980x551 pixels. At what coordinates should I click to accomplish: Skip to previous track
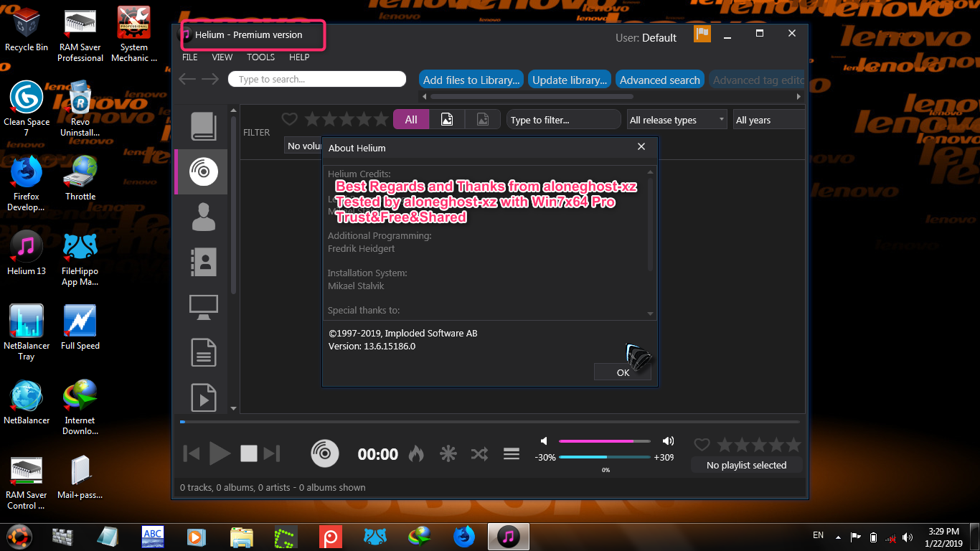(x=192, y=453)
